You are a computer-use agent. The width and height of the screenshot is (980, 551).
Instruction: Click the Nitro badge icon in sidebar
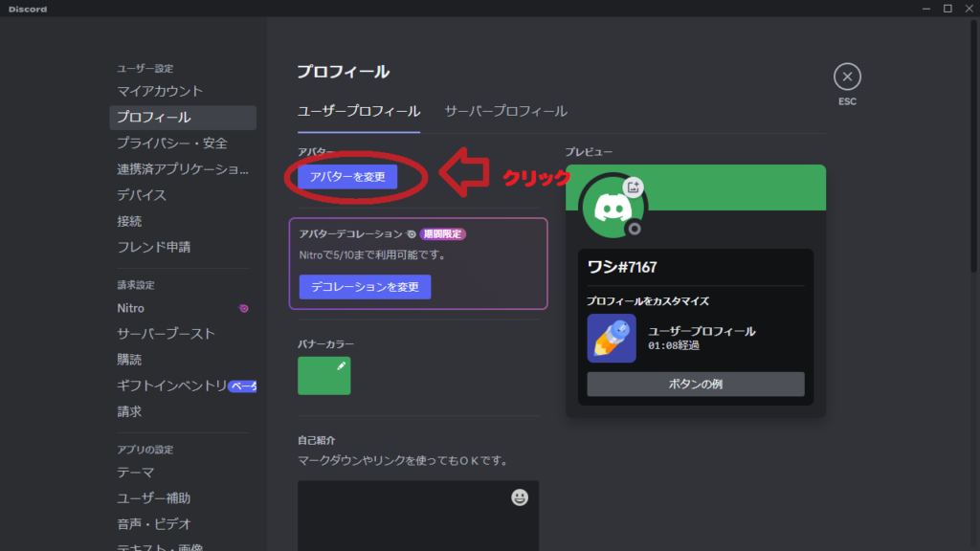point(244,309)
